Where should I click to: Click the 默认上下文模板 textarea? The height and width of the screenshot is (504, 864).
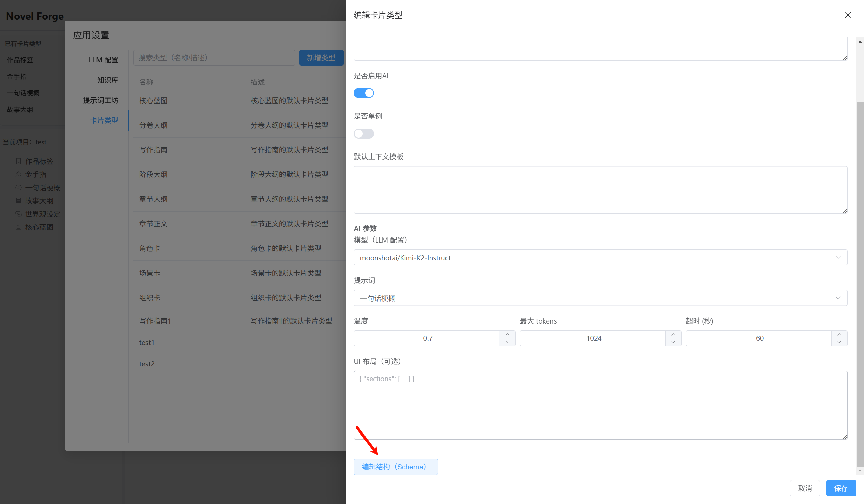pyautogui.click(x=600, y=190)
